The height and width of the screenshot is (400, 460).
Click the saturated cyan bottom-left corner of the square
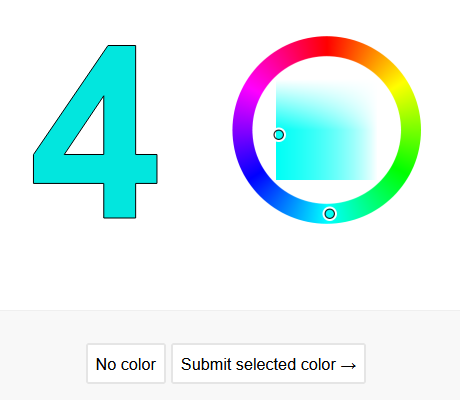click(279, 177)
